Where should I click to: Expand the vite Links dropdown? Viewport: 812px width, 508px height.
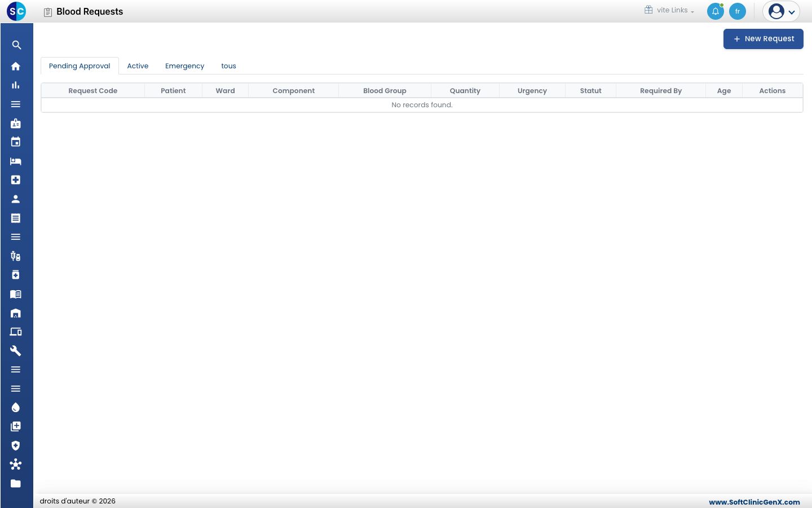(x=669, y=10)
